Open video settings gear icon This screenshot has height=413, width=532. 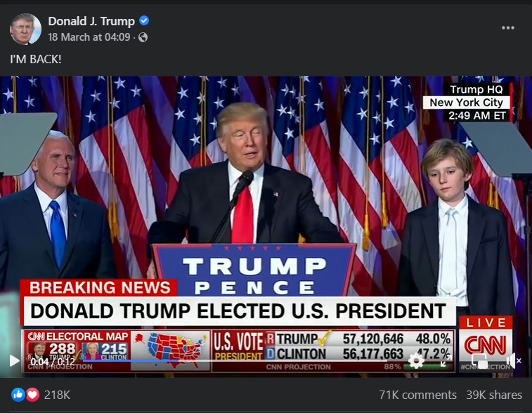416,361
